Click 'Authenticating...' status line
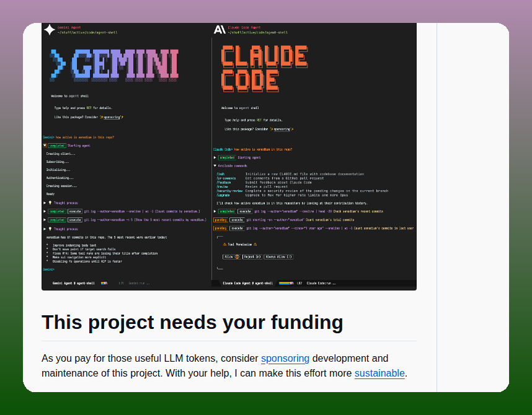Viewport: 532px width, 415px height. pos(60,178)
